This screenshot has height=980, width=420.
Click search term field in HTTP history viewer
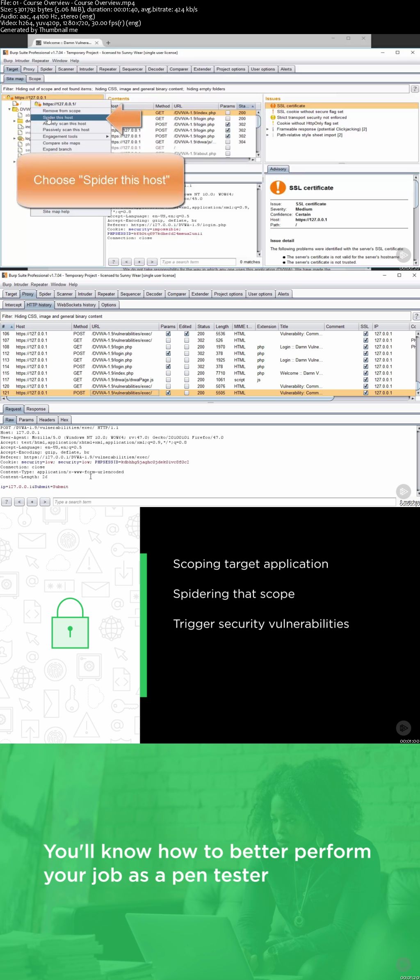point(224,502)
